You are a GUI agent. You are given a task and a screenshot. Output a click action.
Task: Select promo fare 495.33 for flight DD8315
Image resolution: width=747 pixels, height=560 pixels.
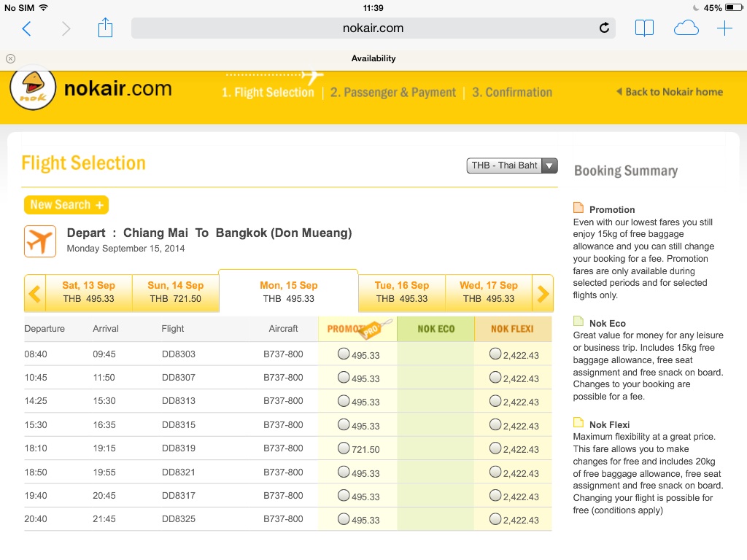pos(344,424)
